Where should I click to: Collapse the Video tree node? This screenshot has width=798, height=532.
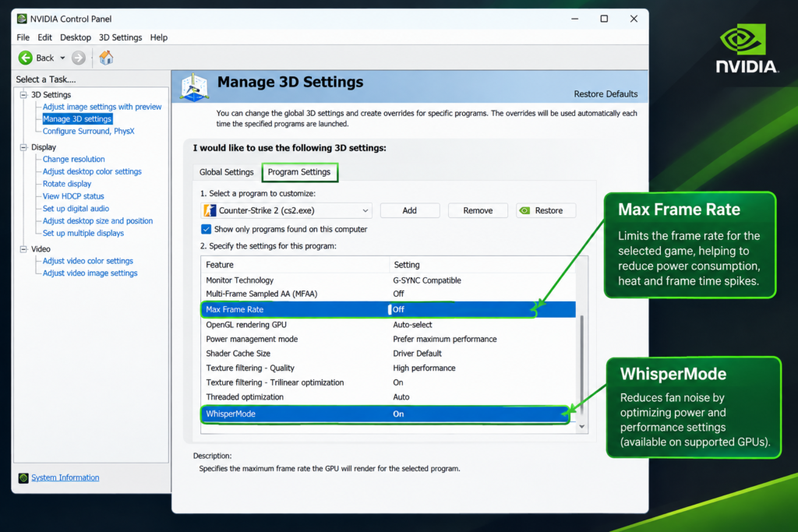[x=23, y=248]
